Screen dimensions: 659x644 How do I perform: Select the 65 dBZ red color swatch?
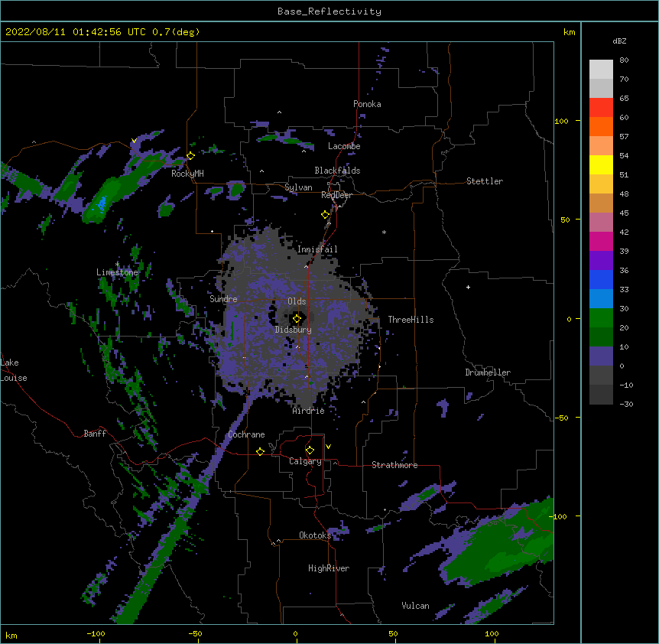pyautogui.click(x=601, y=107)
